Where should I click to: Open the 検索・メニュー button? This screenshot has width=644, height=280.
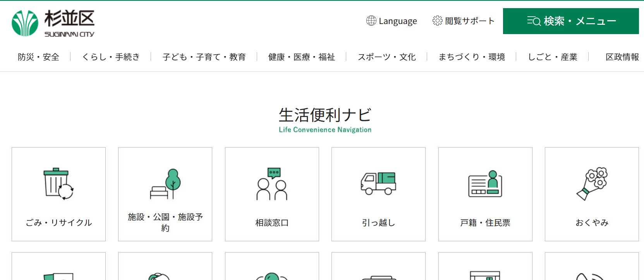click(x=571, y=21)
